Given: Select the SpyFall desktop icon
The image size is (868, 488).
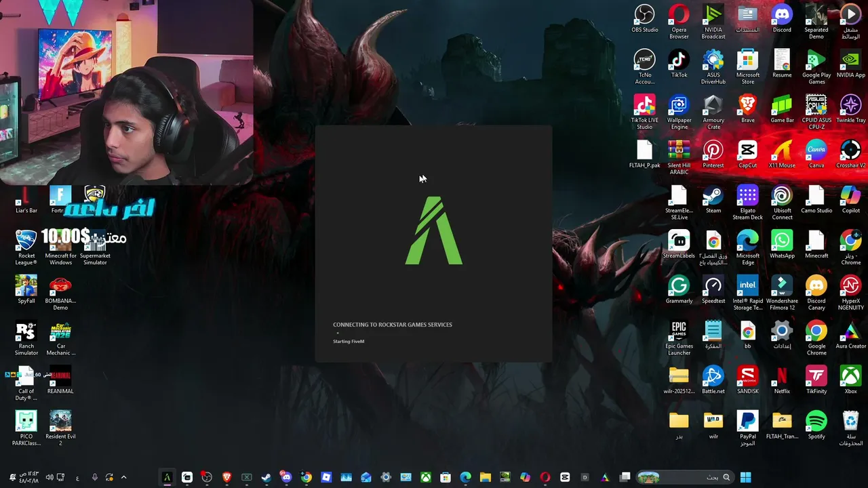Looking at the screenshot, I should coord(26,291).
